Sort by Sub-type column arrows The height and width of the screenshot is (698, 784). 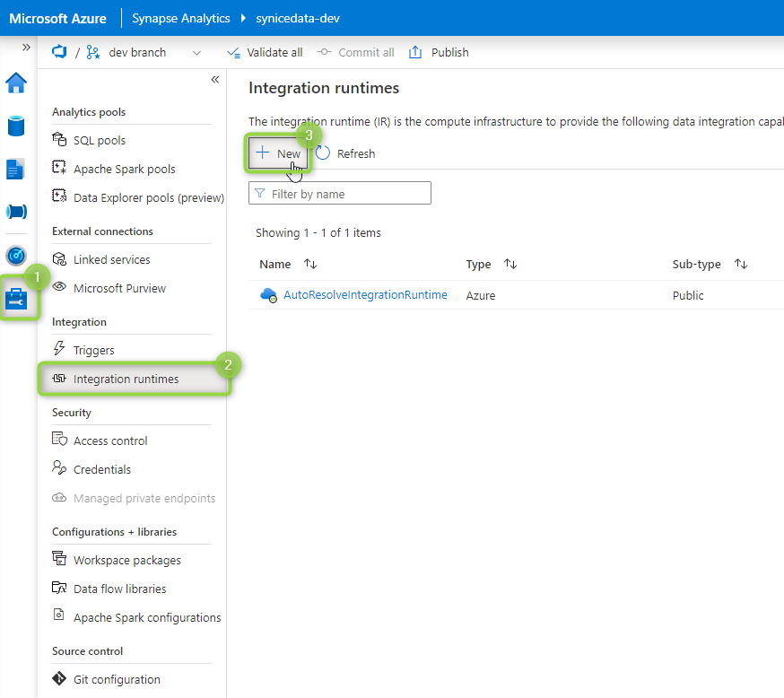741,264
